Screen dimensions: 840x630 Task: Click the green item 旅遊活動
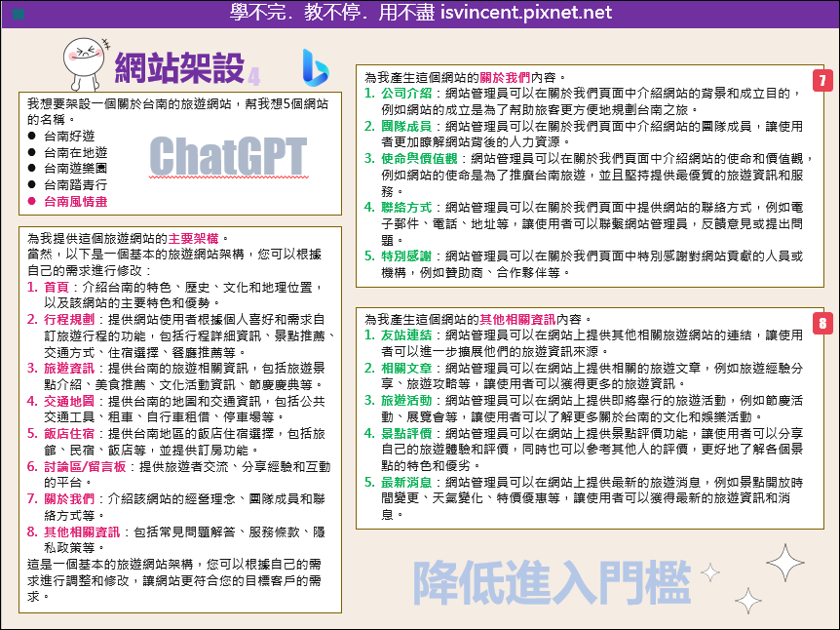point(406,401)
